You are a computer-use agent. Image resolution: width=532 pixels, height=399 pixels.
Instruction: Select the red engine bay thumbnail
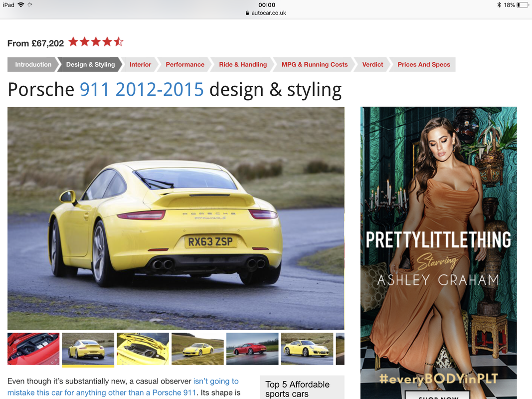coord(33,349)
